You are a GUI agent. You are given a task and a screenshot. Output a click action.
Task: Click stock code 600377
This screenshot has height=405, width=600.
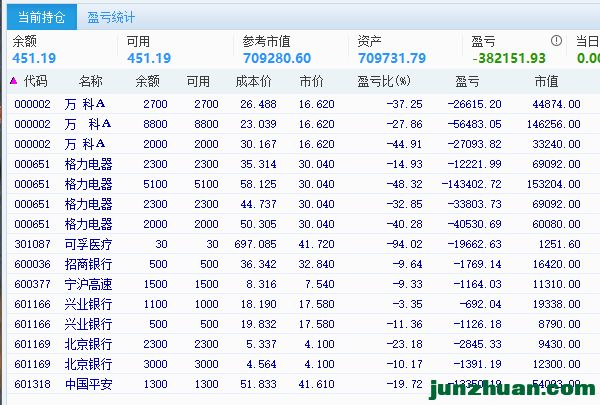pos(32,284)
